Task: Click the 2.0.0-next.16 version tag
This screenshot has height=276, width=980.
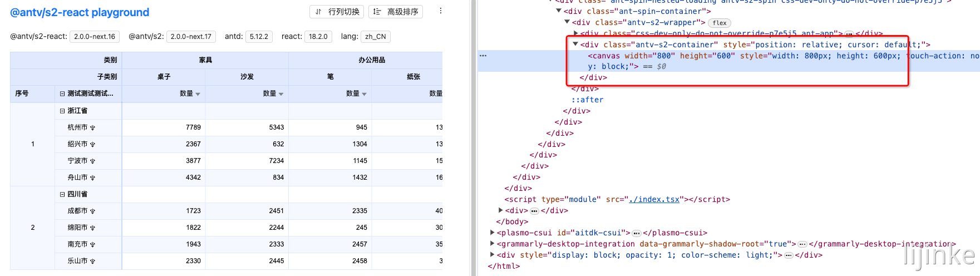Action: (95, 37)
